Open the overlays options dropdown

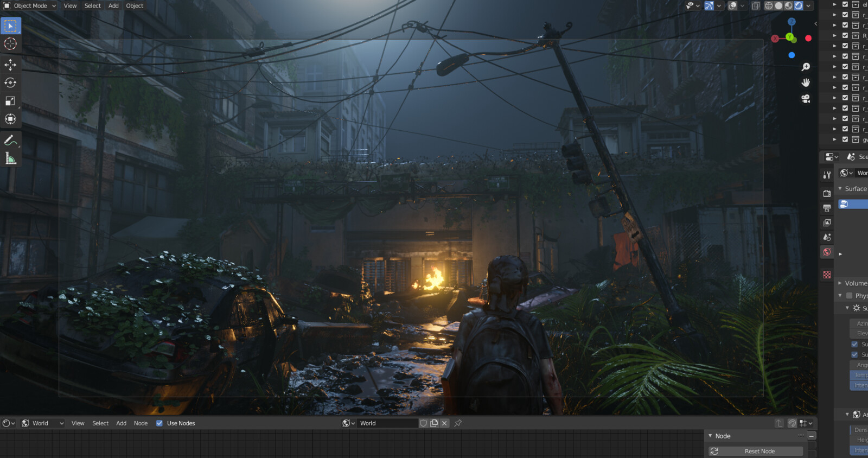pyautogui.click(x=742, y=6)
